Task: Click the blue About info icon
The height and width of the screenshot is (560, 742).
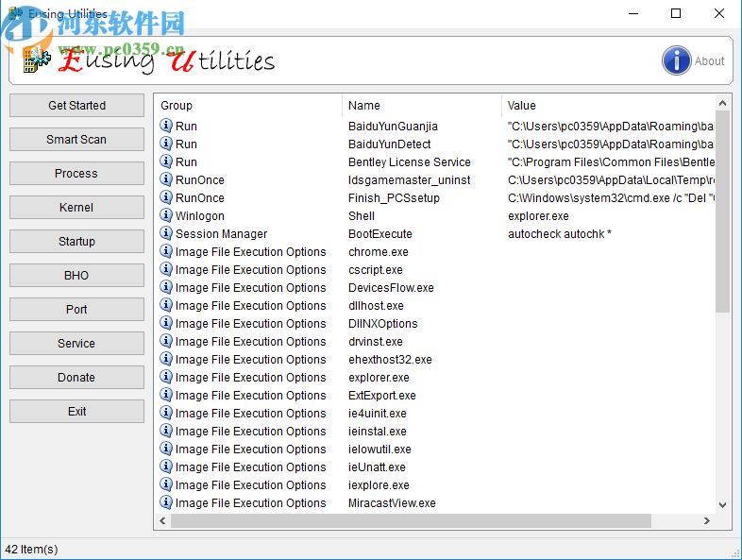Action: click(x=676, y=60)
